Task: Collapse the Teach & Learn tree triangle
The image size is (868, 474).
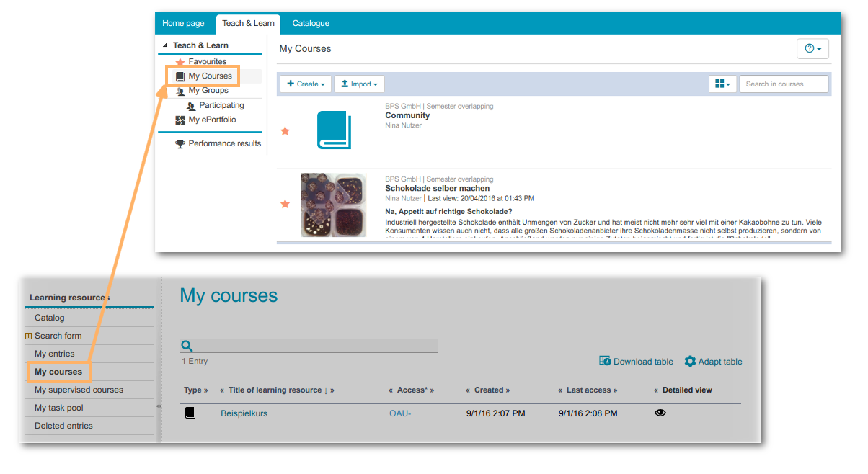Action: pos(165,45)
